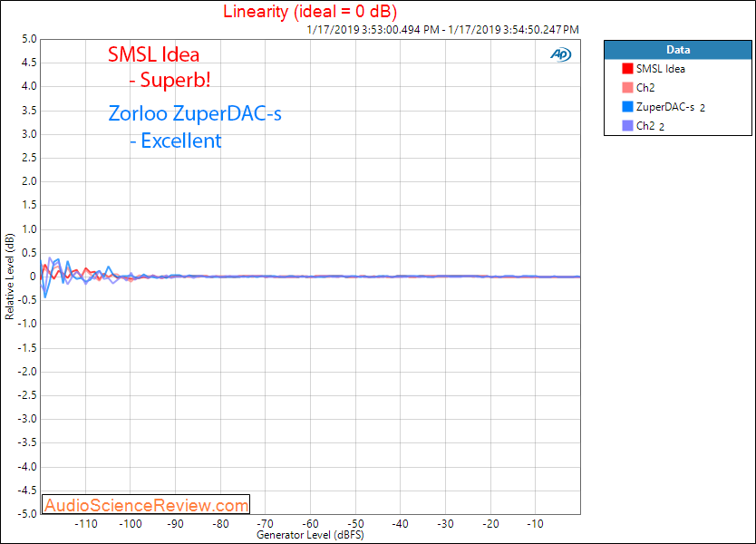Select the purple Ch2 2 legend label

pyautogui.click(x=650, y=126)
